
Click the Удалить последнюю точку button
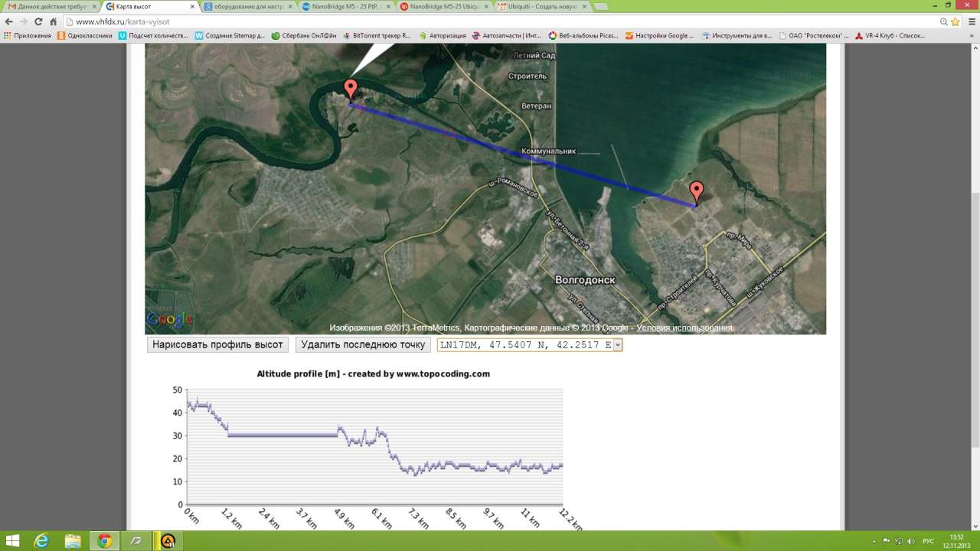(363, 345)
